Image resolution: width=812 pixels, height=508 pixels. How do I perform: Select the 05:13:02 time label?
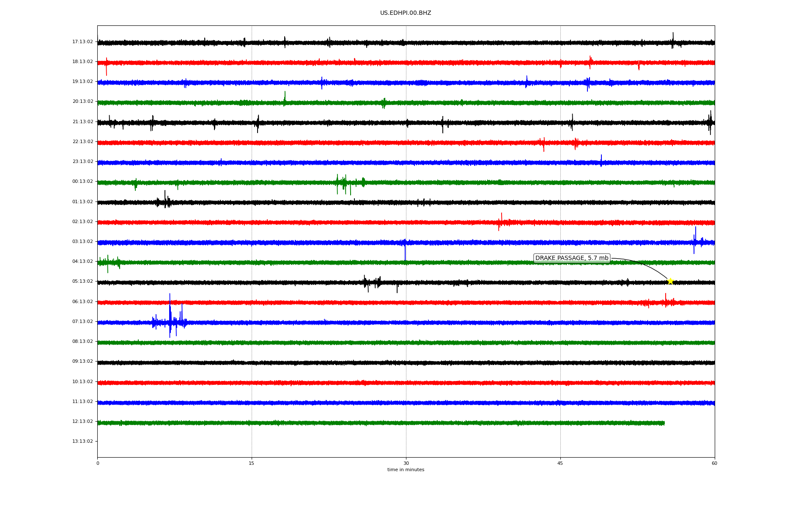[x=82, y=282]
